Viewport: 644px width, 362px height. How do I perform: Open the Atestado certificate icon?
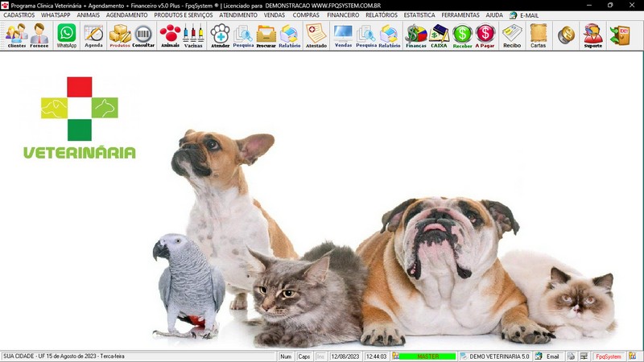click(x=316, y=35)
